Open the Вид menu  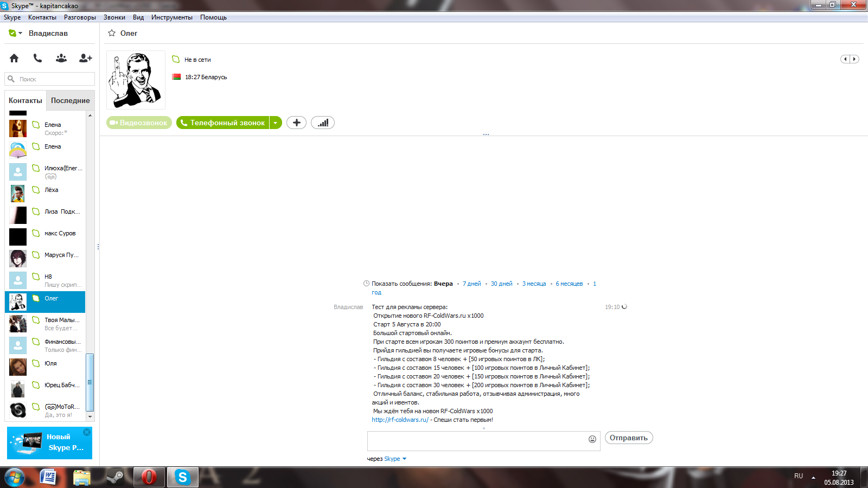click(138, 17)
